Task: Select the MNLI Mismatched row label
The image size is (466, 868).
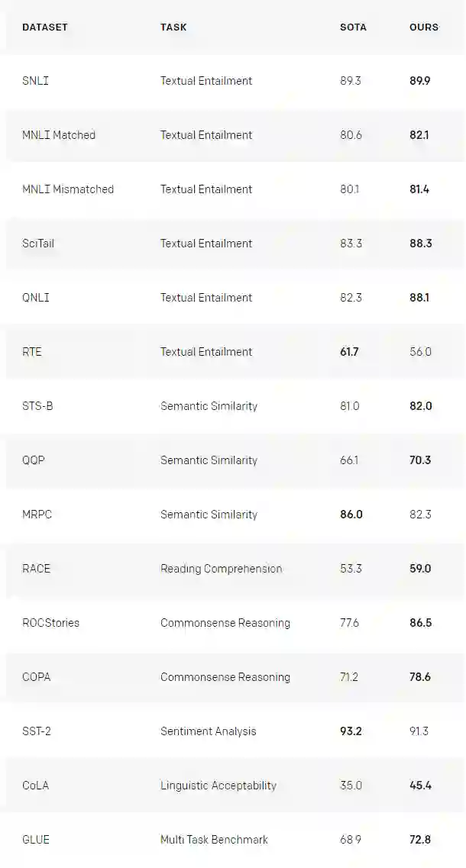Action: pos(68,189)
